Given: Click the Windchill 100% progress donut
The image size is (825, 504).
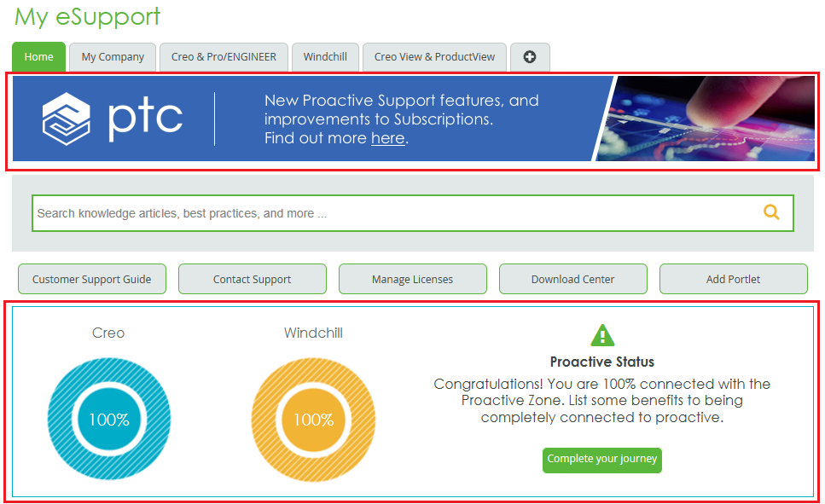Looking at the screenshot, I should 314,420.
